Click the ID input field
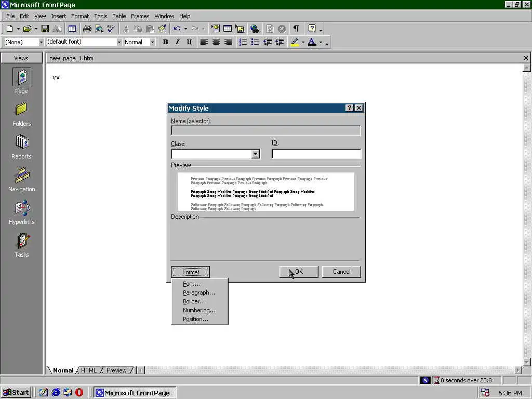This screenshot has height=399, width=532. pos(316,154)
